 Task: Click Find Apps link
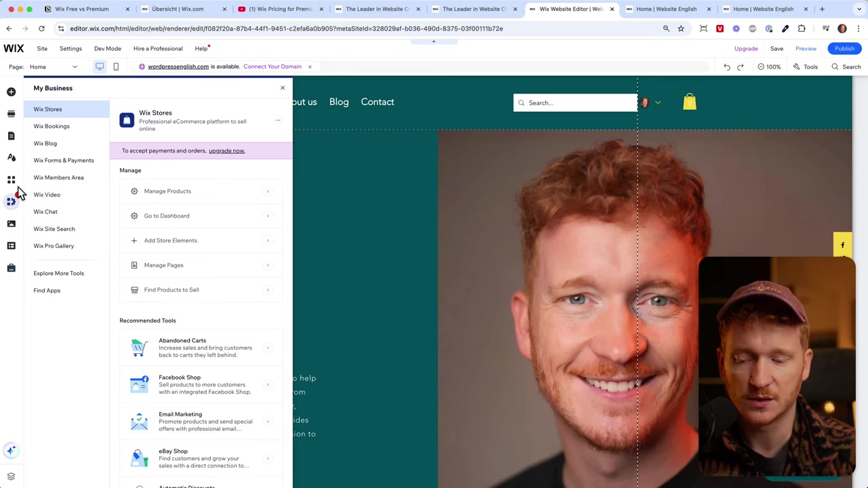pos(47,291)
